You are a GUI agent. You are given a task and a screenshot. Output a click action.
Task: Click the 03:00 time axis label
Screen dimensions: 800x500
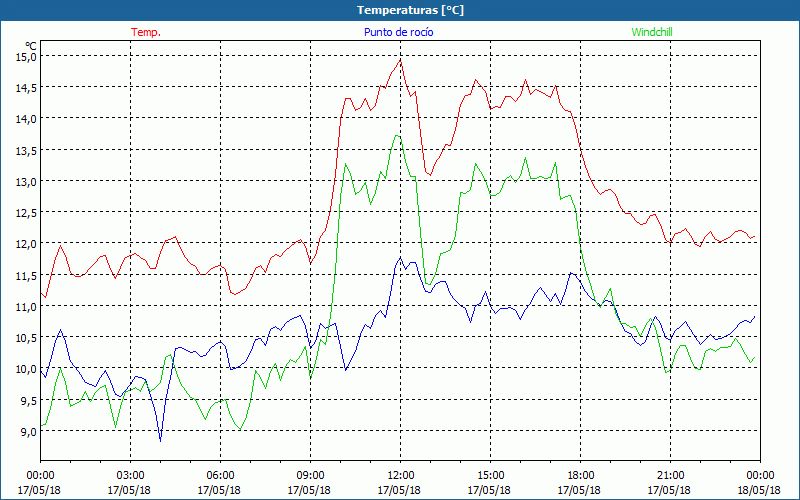coord(131,475)
